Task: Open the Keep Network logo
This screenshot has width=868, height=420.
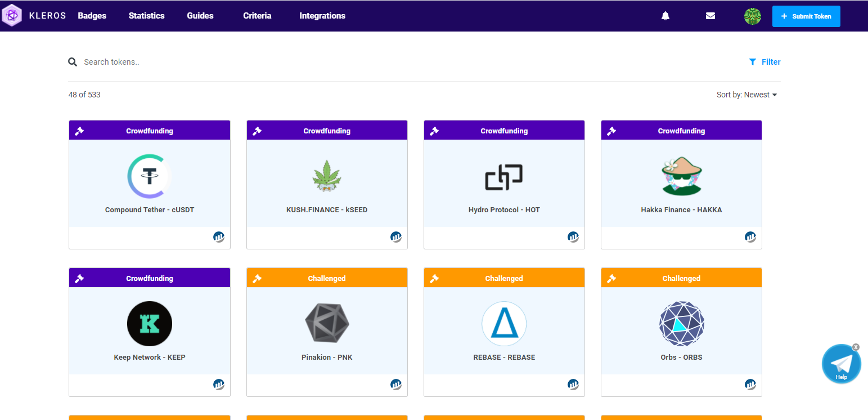Action: tap(150, 324)
